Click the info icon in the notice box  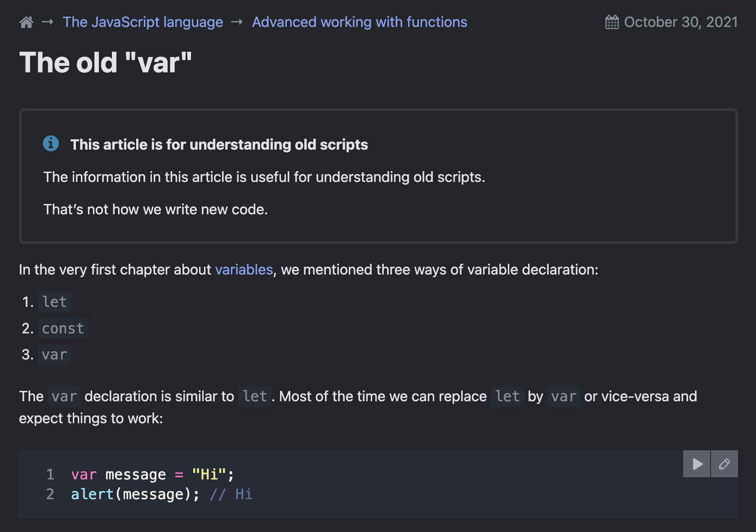pos(51,144)
